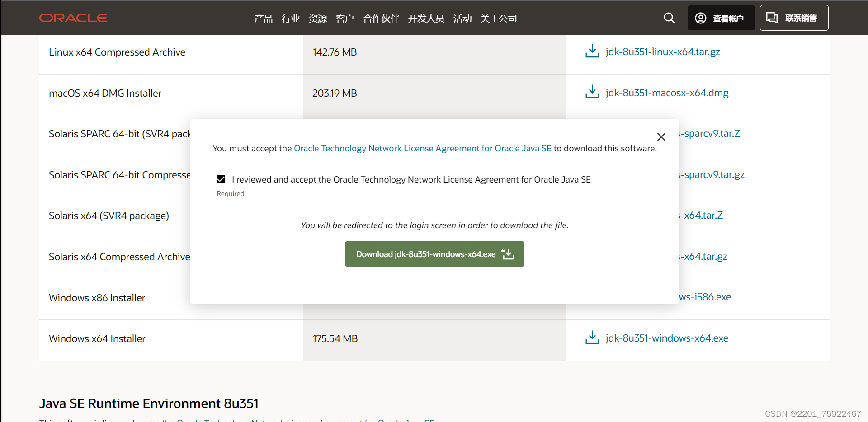Select 'Linux x64 Compressed Archive' row text
The width and height of the screenshot is (868, 422).
(x=117, y=52)
